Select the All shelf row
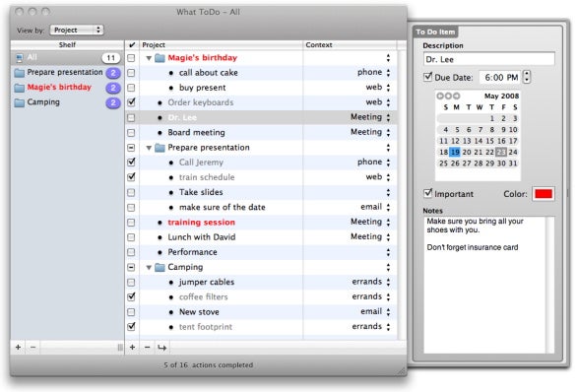Screen dimensions: 577x392 [67, 58]
